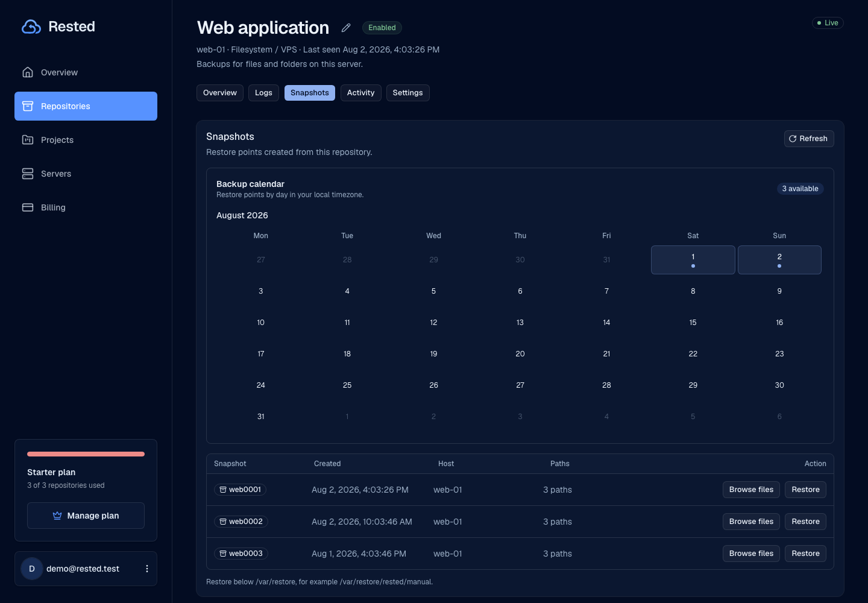Click the Rested cloud logo icon
868x603 pixels.
pyautogui.click(x=31, y=27)
